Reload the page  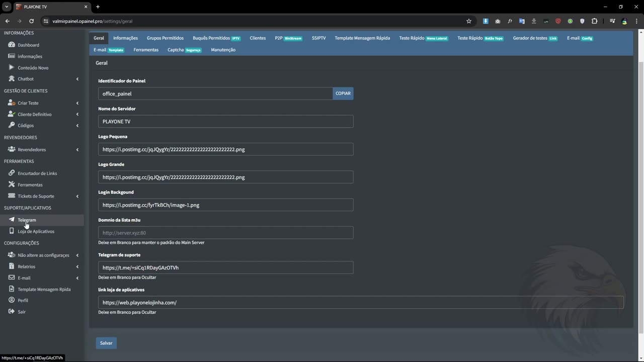point(31,21)
